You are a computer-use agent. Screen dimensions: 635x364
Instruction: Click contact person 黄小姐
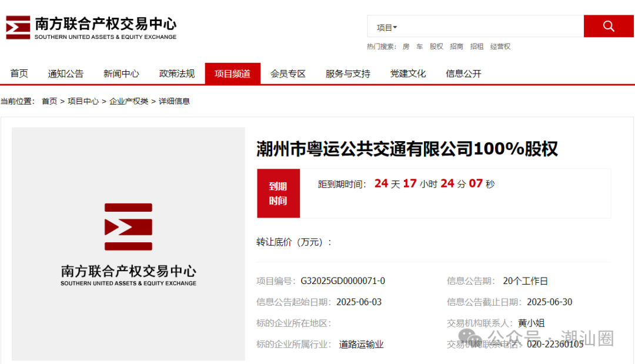(x=532, y=323)
